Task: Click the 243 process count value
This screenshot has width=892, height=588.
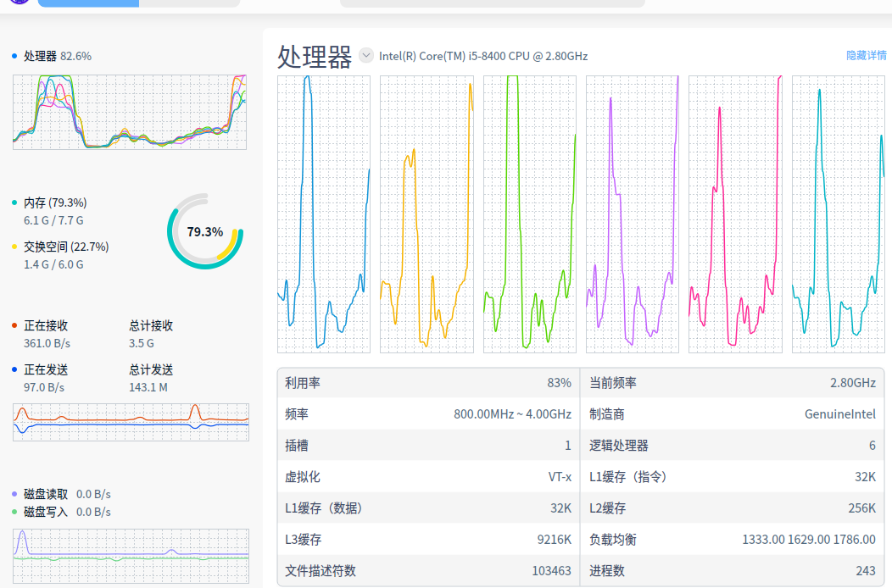Action: [866, 570]
